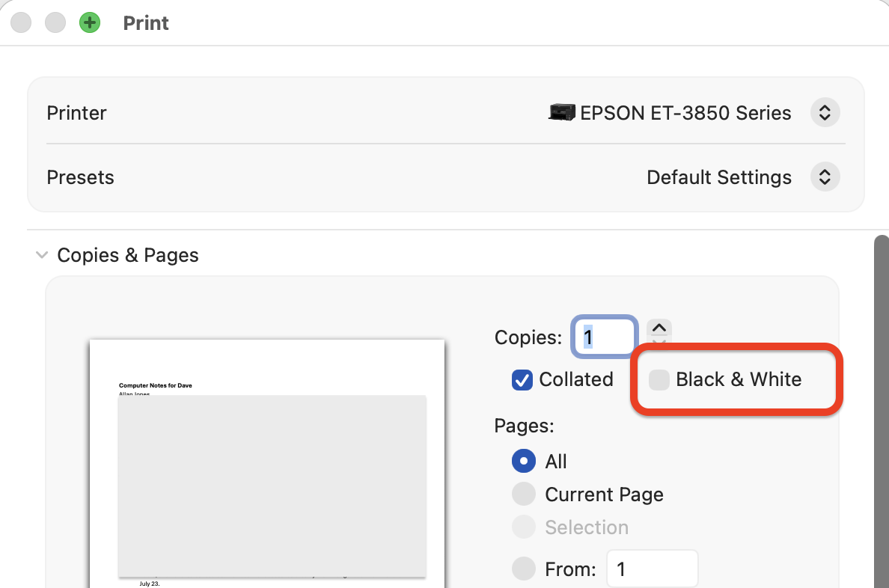Screen dimensions: 889x588
Task: Click the document preview thumbnail
Action: (267, 463)
